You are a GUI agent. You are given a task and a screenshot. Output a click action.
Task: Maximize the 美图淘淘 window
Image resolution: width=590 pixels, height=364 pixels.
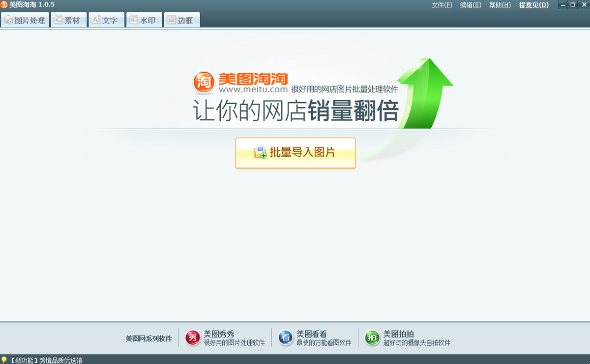coord(573,5)
